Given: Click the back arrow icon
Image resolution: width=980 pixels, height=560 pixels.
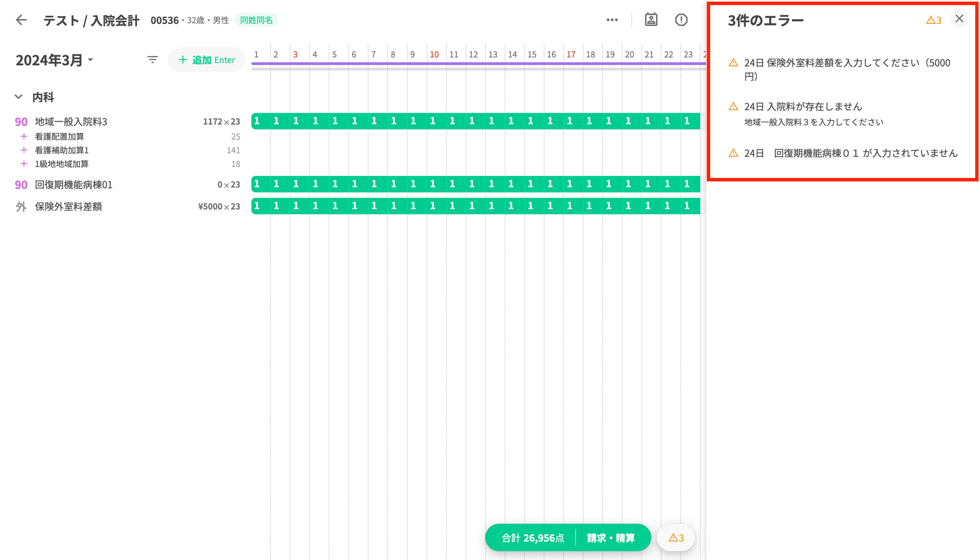Looking at the screenshot, I should [x=21, y=20].
